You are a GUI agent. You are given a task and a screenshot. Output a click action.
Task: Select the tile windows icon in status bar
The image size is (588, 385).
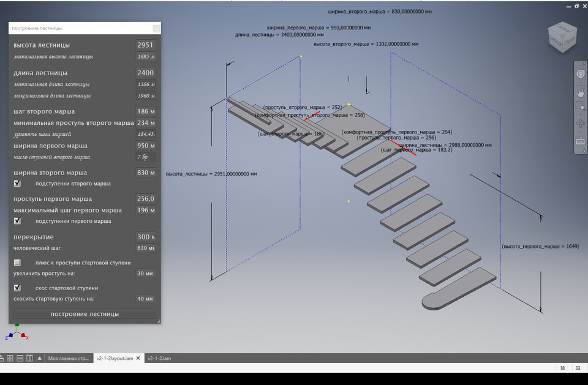pos(9,357)
